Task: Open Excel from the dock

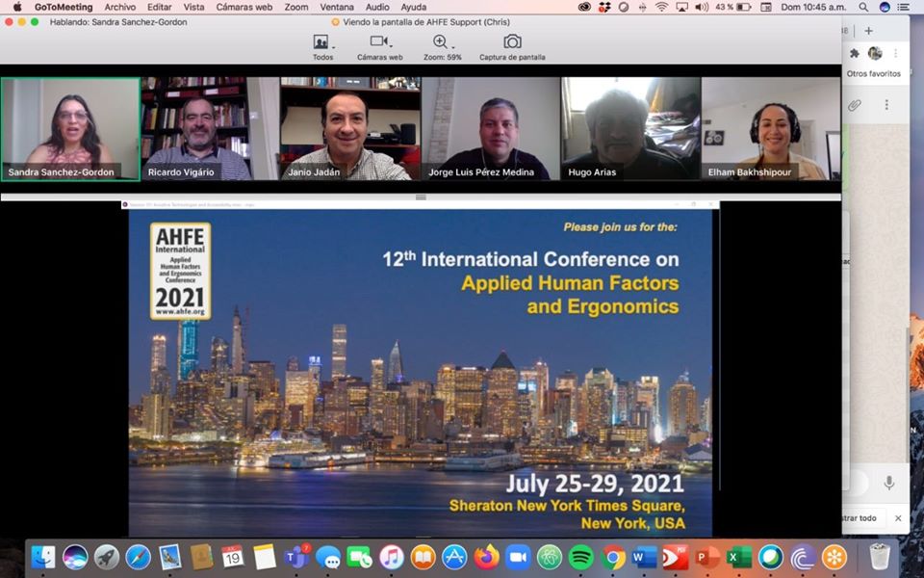Action: click(x=739, y=557)
